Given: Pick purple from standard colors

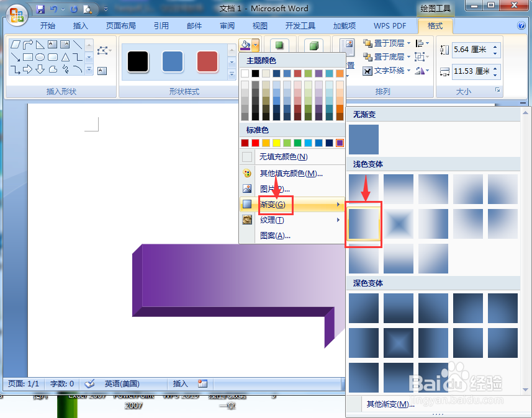Looking at the screenshot, I should (340, 143).
